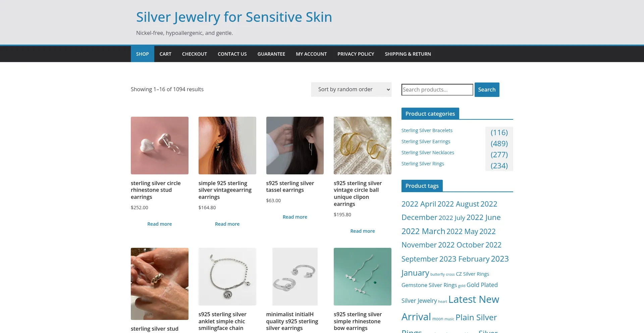644x333 pixels.
Task: Go to the Checkout page
Action: point(195,54)
